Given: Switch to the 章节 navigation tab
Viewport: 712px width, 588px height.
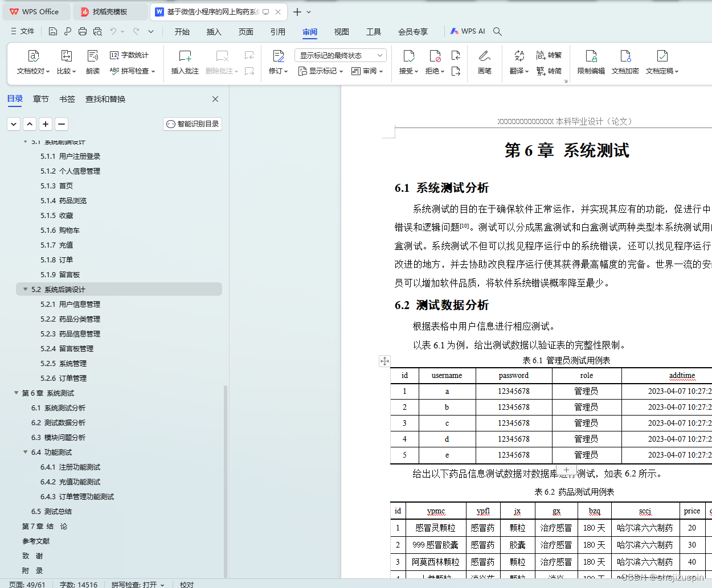Looking at the screenshot, I should click(x=41, y=99).
